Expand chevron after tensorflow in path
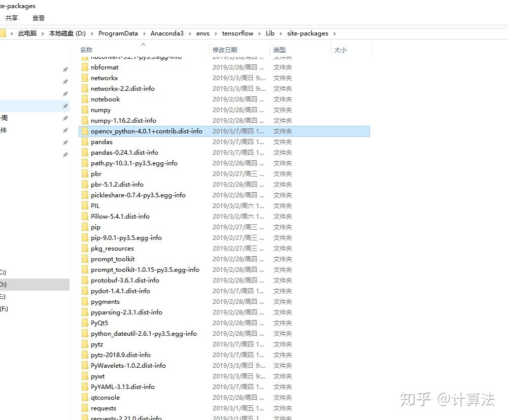 [259, 33]
